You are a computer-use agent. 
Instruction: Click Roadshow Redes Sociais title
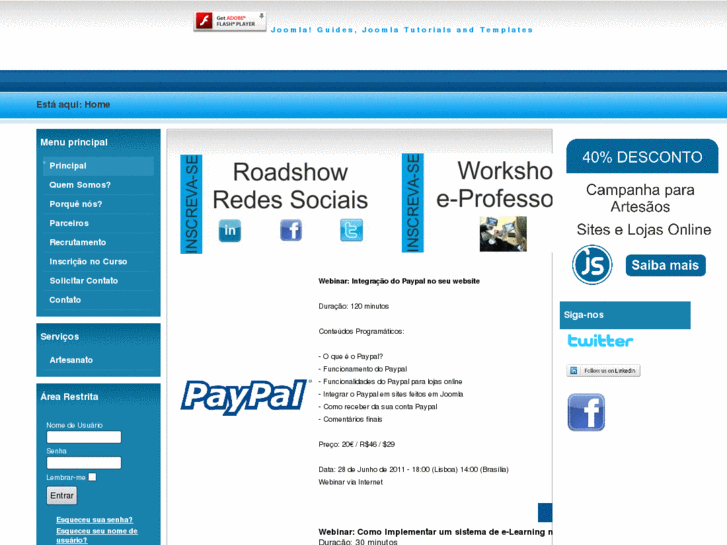point(290,186)
